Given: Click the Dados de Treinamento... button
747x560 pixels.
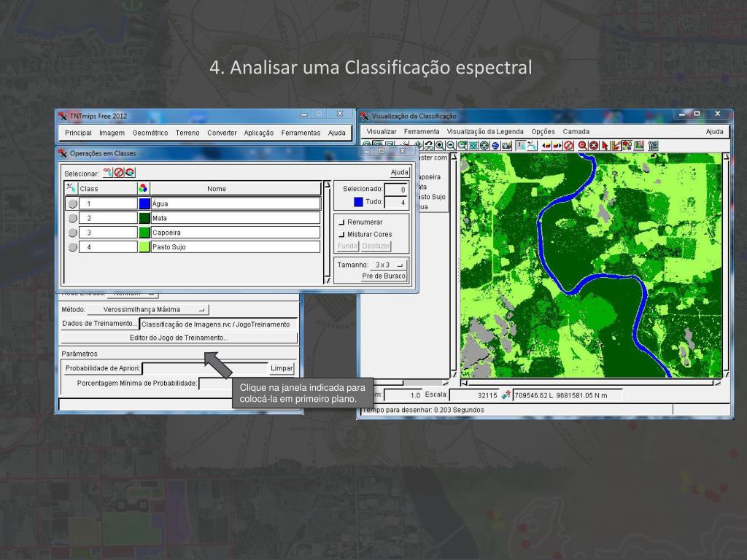Looking at the screenshot, I should [99, 323].
